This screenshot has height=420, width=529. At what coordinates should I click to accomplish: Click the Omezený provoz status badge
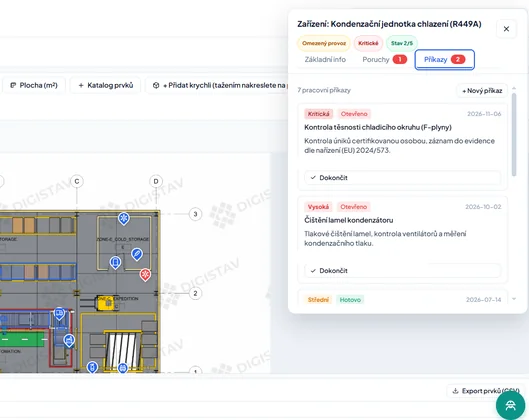(x=324, y=43)
